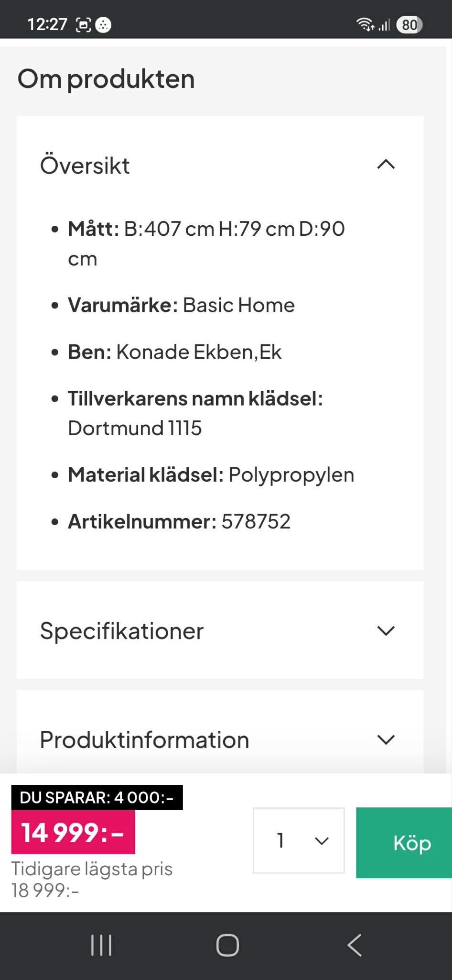Tap the Android back navigation icon
The height and width of the screenshot is (980, 452).
pyautogui.click(x=354, y=945)
